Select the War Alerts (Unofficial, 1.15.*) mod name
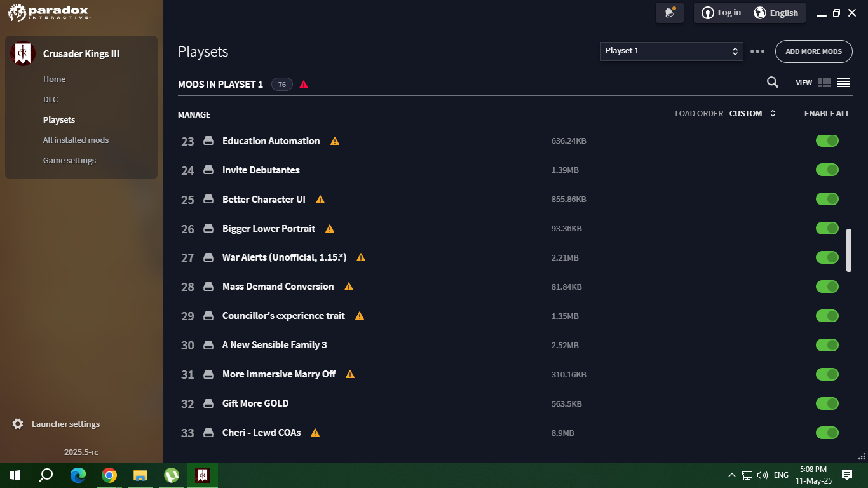Image resolution: width=868 pixels, height=488 pixels. pos(284,257)
